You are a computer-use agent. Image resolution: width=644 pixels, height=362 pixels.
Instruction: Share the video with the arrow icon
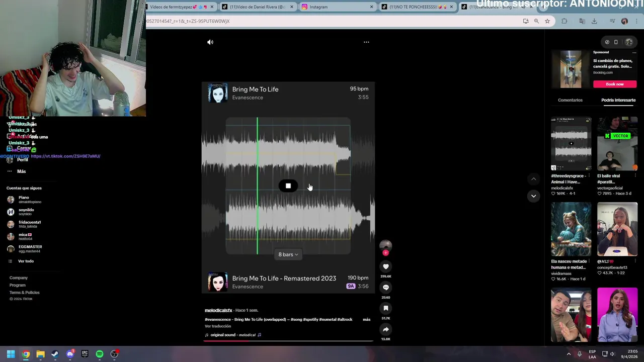click(x=386, y=329)
